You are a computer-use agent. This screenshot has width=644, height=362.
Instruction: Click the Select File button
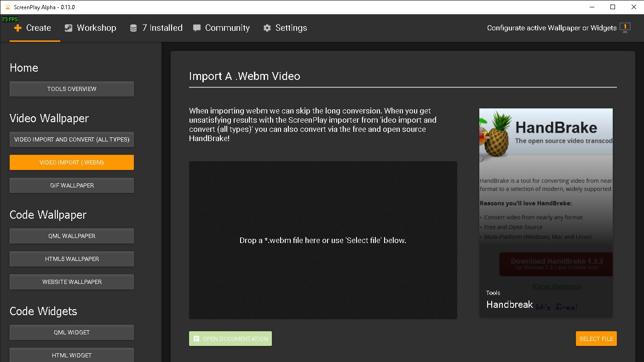pos(596,339)
